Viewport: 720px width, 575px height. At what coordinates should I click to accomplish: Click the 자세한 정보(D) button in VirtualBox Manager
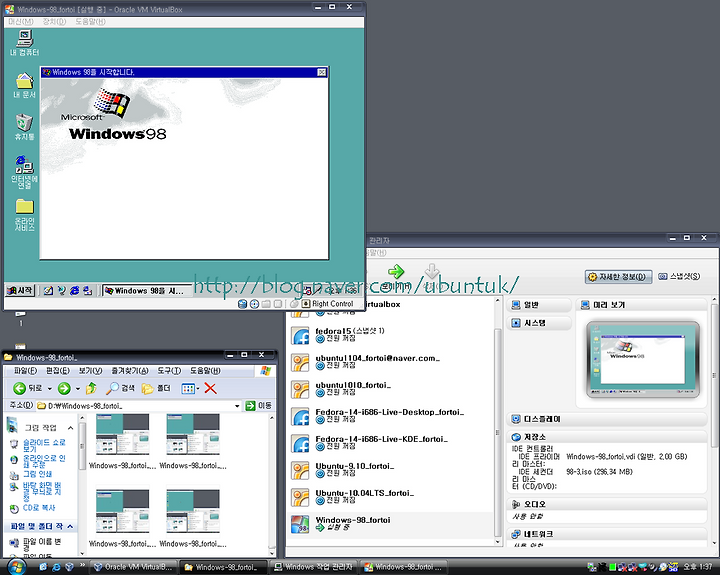point(618,276)
